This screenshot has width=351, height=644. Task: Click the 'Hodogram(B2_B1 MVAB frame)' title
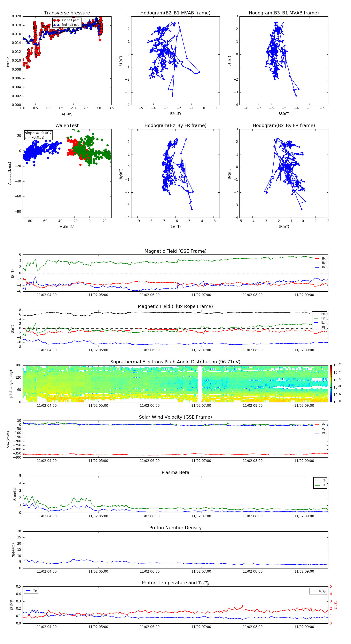coord(175,13)
